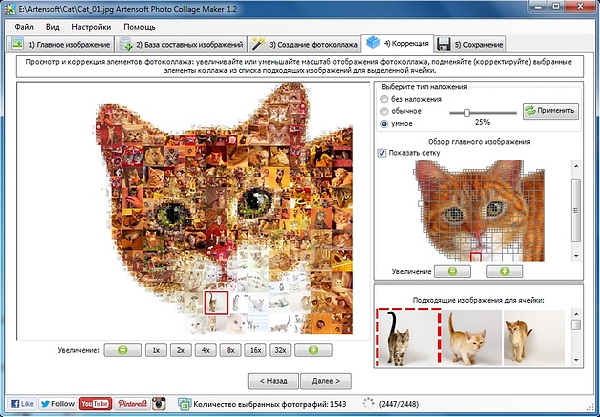Click the Назад button
The width and height of the screenshot is (600, 417).
[x=273, y=381]
